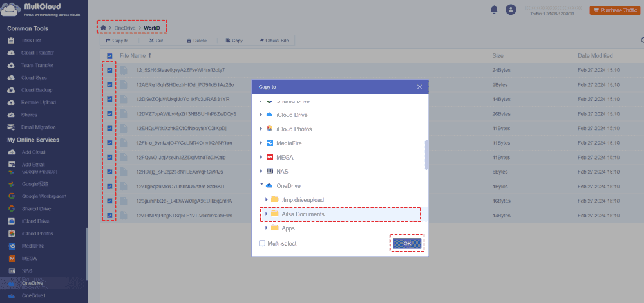Enable the Multi-select checkbox
The image size is (644, 303).
[262, 244]
